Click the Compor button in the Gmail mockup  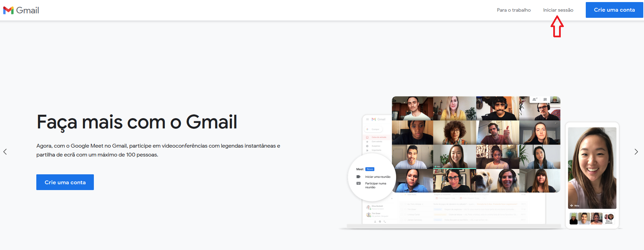pos(373,129)
